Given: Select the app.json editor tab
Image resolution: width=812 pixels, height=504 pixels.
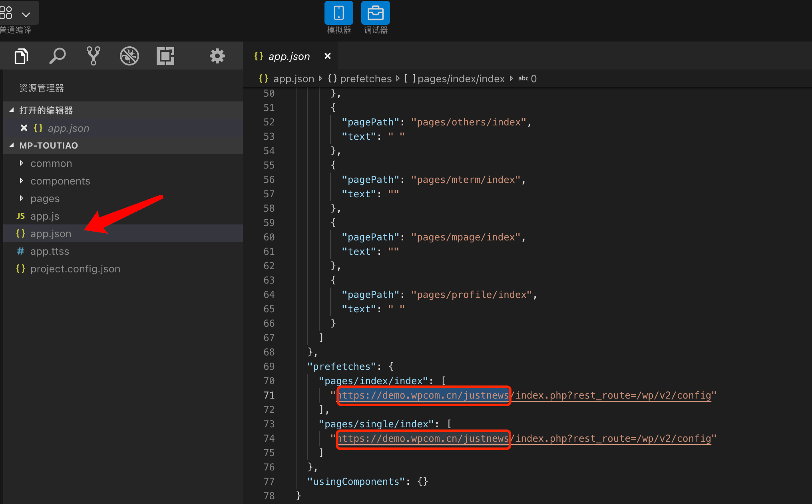Looking at the screenshot, I should pyautogui.click(x=291, y=56).
